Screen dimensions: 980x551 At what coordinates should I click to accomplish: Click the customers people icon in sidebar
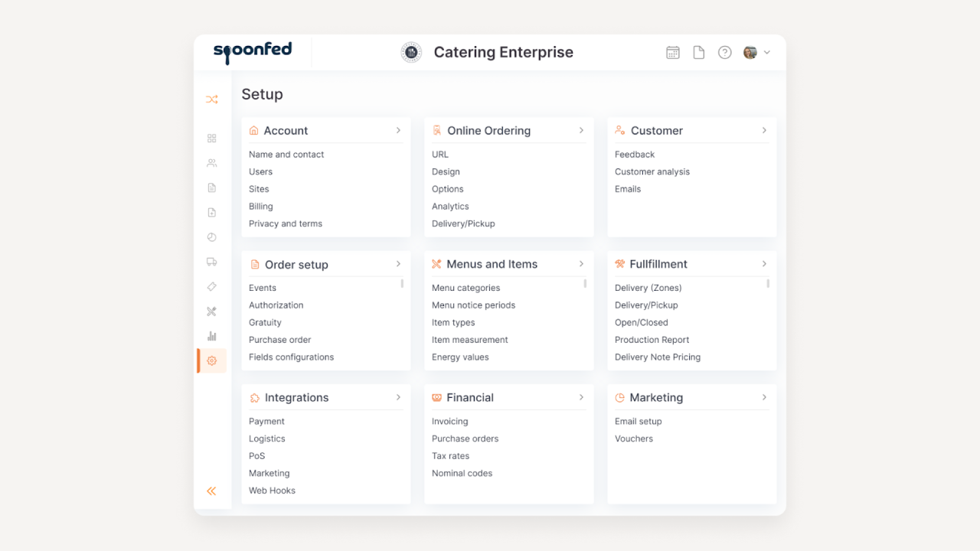pos(212,163)
